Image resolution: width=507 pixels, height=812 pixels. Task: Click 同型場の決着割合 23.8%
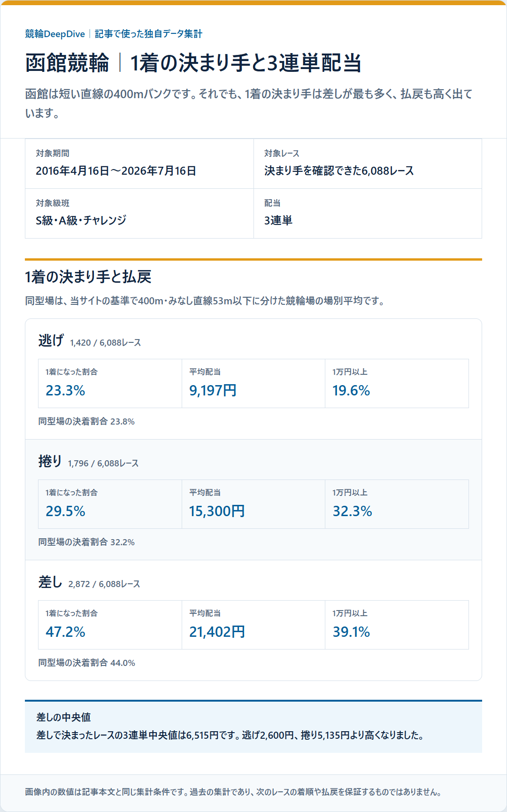click(x=86, y=421)
